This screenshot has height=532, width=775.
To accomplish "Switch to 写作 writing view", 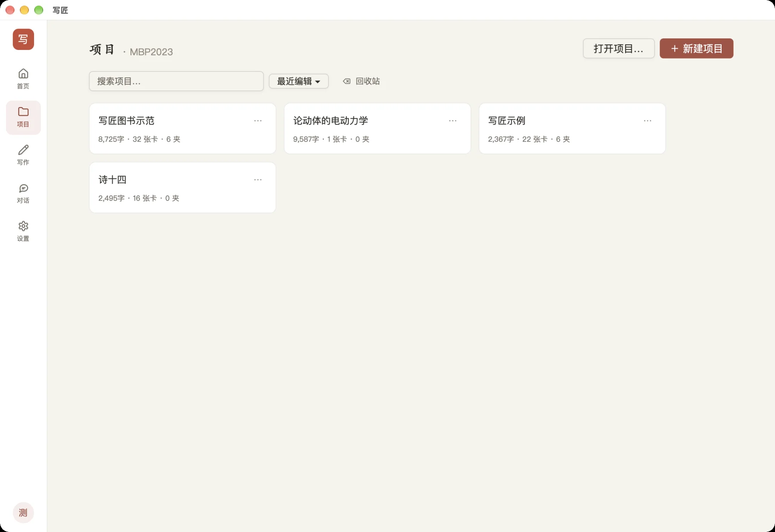I will pos(23,155).
